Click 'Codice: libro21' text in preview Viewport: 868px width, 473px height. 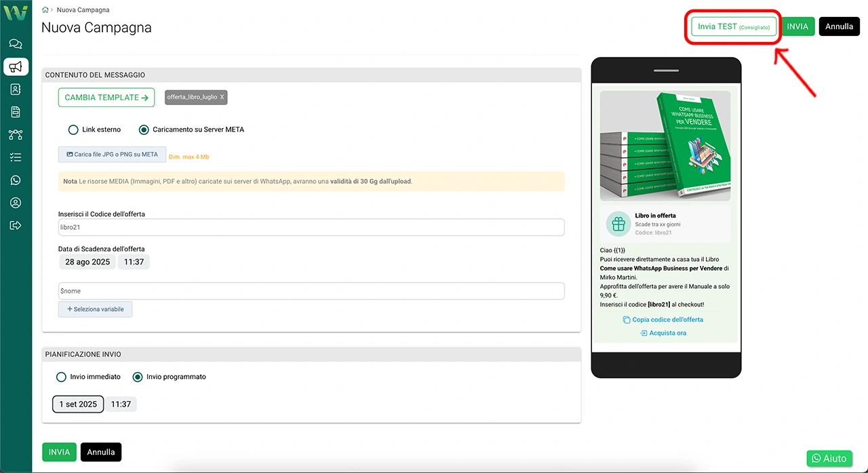tap(653, 232)
